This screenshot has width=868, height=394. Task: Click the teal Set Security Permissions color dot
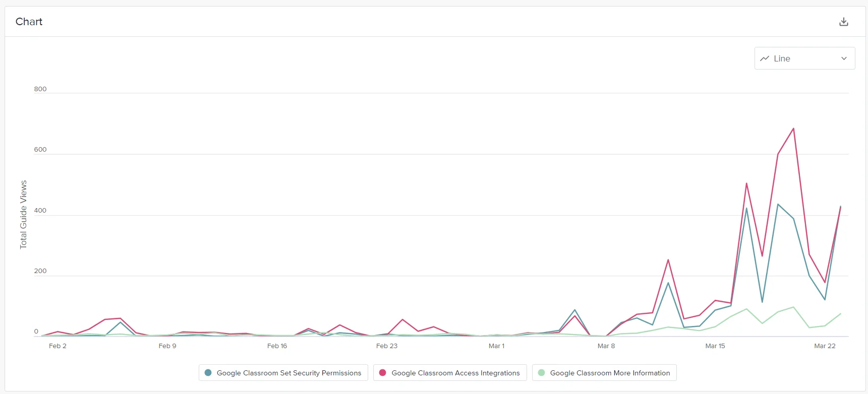pos(208,373)
